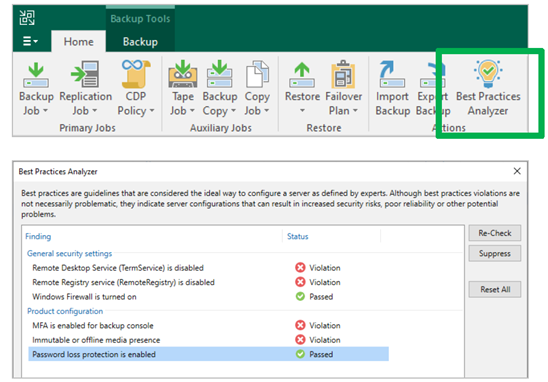Launch Best Practices Analyzer lightbulb icon
Viewport: 548px width, 382px height.
488,74
